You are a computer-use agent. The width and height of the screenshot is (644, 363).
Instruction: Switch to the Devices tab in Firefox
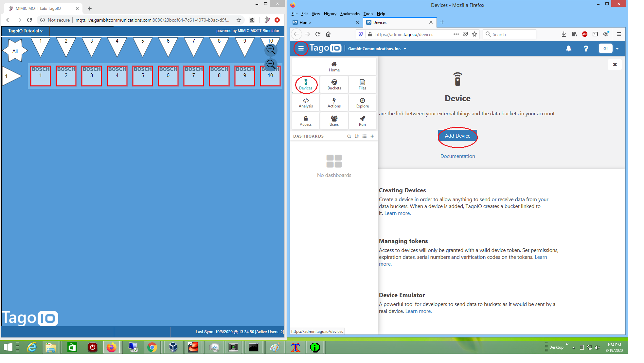pos(399,22)
